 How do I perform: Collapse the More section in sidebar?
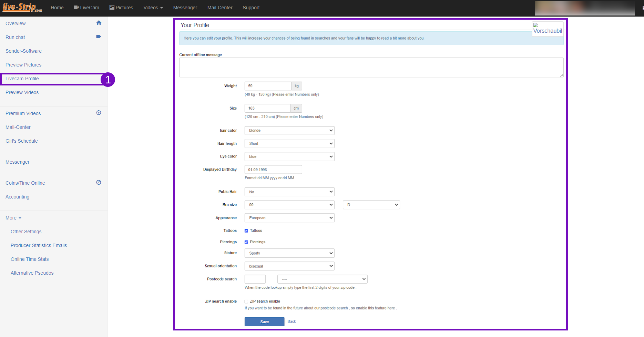point(13,218)
